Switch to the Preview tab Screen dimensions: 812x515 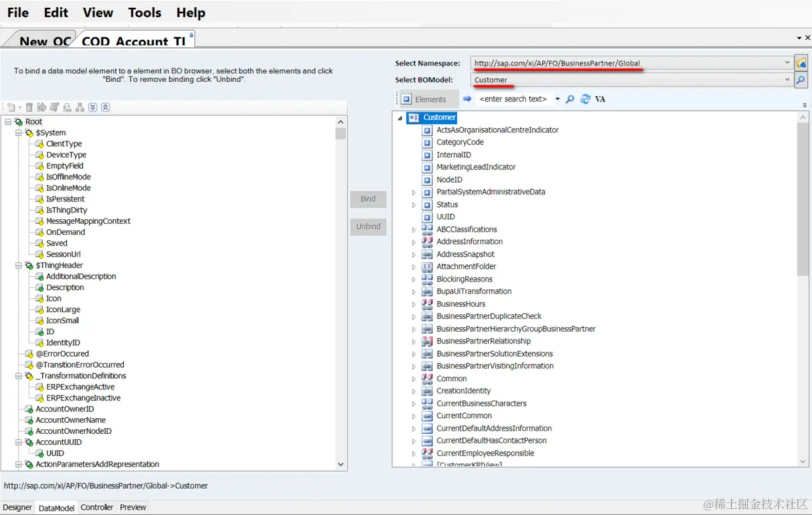(133, 507)
